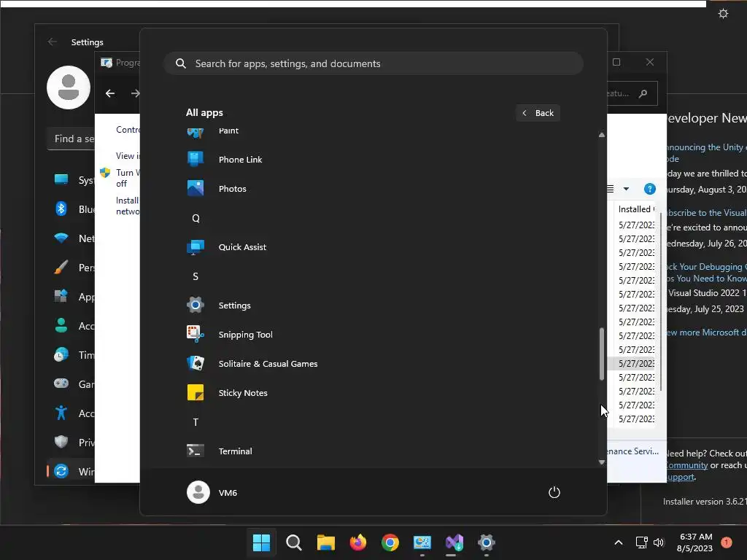Open the power options button
747x560 pixels.
pyautogui.click(x=554, y=492)
